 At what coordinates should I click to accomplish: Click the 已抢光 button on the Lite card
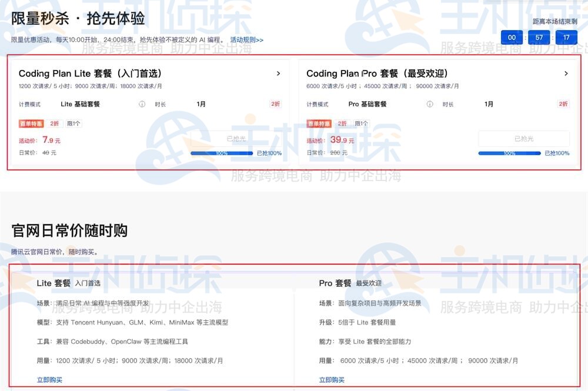coord(236,139)
